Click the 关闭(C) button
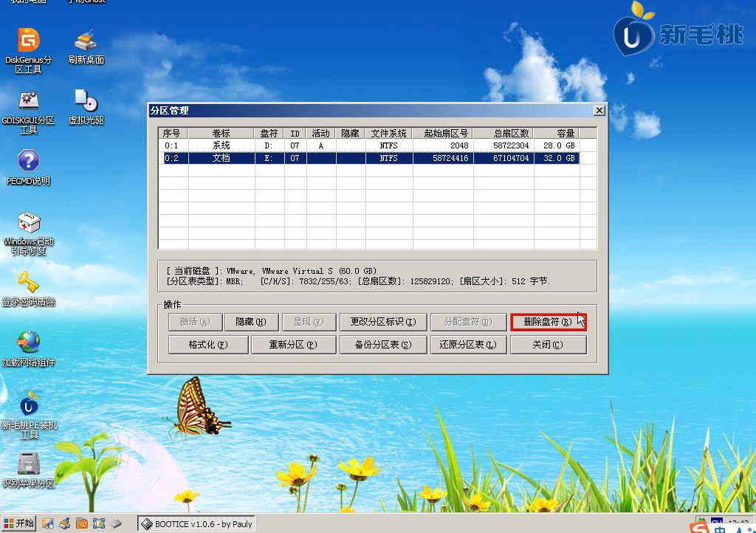Screen dimensions: 756x533 point(549,345)
